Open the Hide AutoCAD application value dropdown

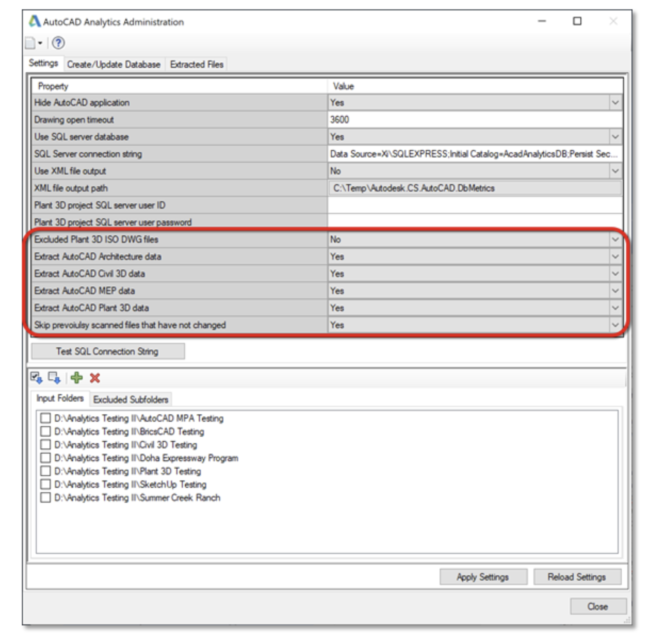coord(615,103)
